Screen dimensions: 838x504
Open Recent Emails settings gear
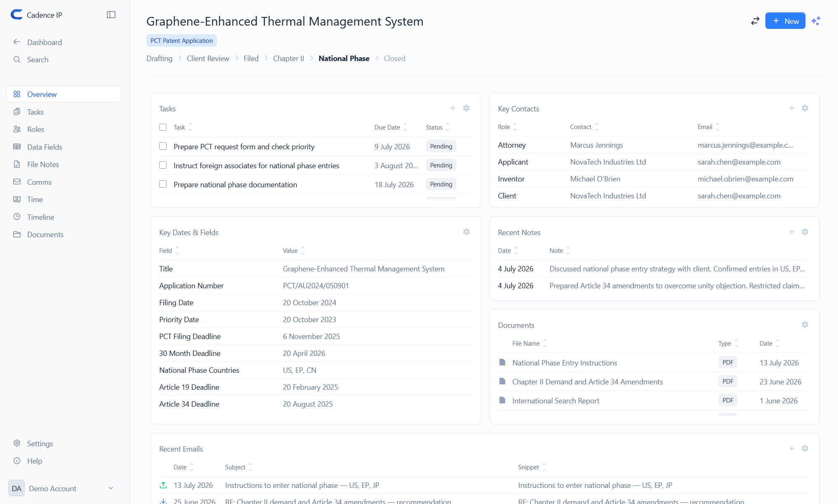click(805, 448)
